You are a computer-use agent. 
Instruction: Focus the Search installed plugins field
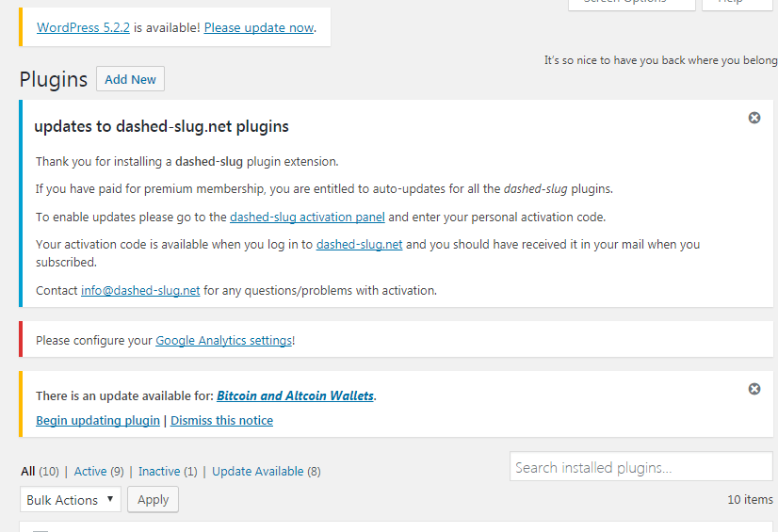point(641,466)
